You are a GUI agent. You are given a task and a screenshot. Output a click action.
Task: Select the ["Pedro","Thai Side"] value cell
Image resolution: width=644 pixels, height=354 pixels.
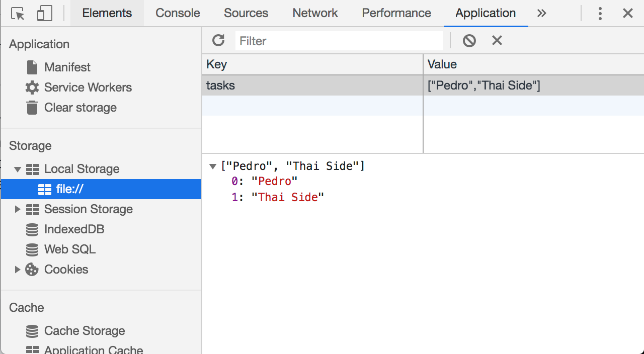(533, 85)
